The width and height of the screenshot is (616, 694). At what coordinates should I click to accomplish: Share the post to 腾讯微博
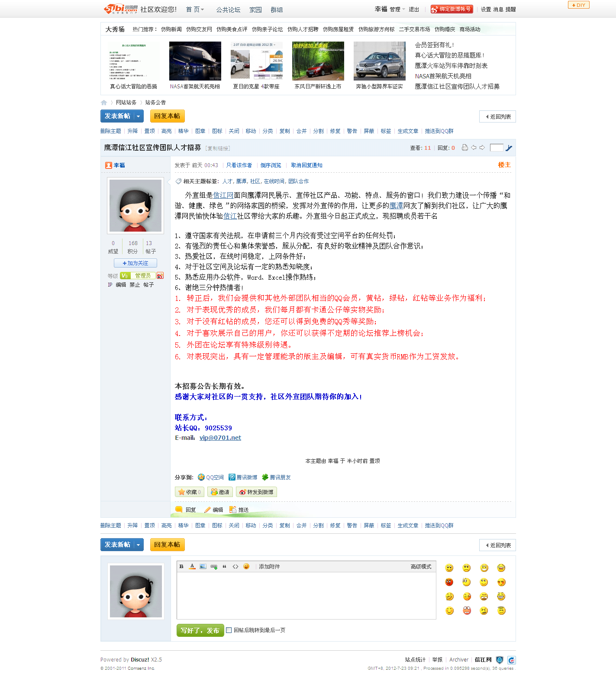point(243,478)
